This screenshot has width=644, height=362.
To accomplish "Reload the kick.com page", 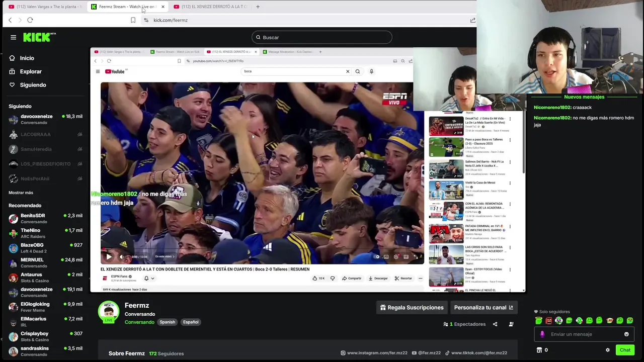I will 30,20.
